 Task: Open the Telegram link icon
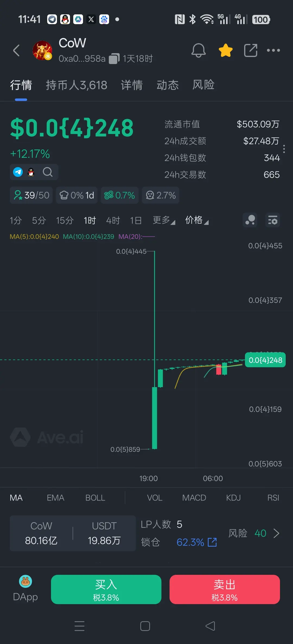click(18, 172)
